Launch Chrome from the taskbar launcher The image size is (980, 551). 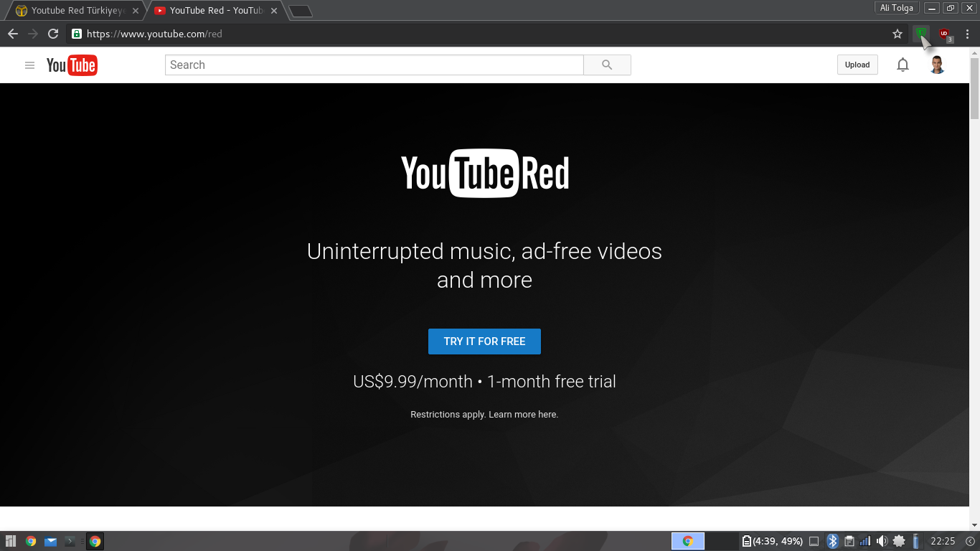coord(31,542)
